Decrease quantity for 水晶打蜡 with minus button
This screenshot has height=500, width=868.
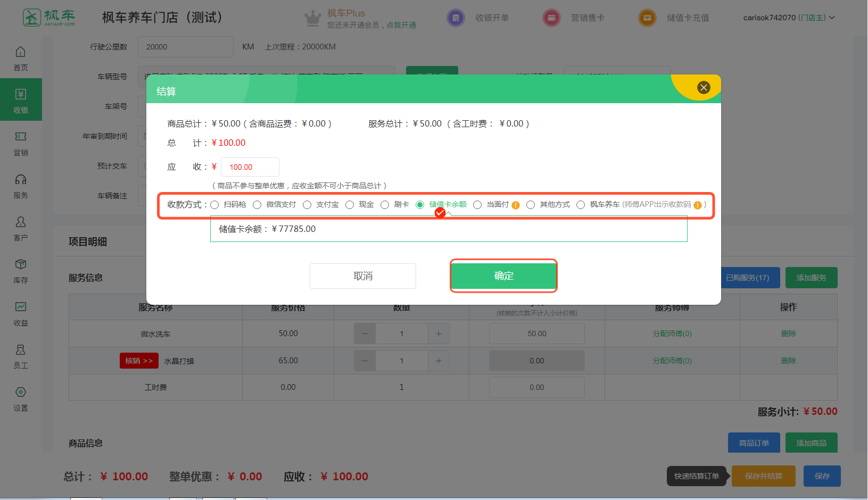tap(365, 361)
